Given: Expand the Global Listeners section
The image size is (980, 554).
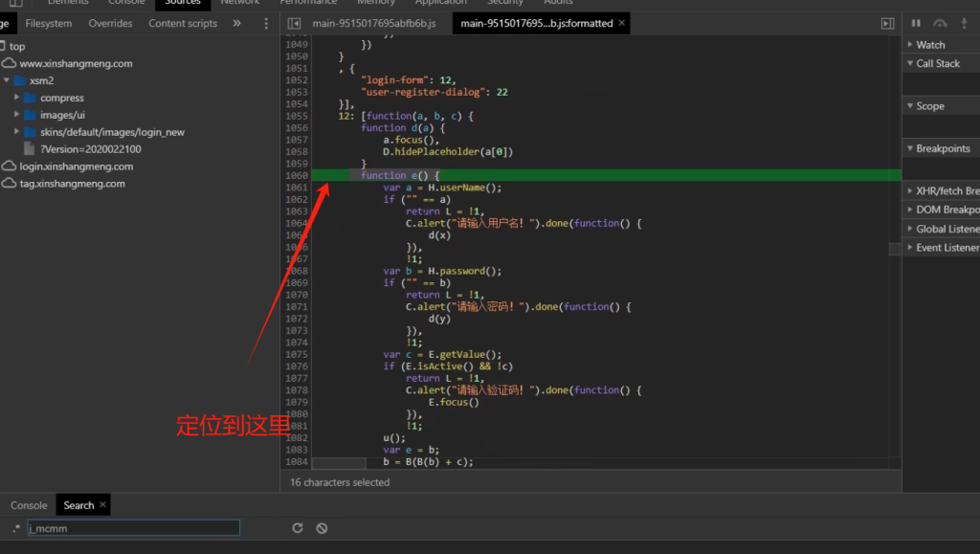Looking at the screenshot, I should click(x=910, y=229).
